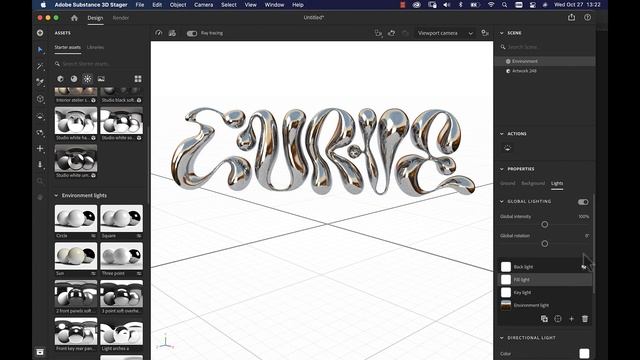Toggle Global Lighting switch
The width and height of the screenshot is (640, 360).
(x=583, y=202)
